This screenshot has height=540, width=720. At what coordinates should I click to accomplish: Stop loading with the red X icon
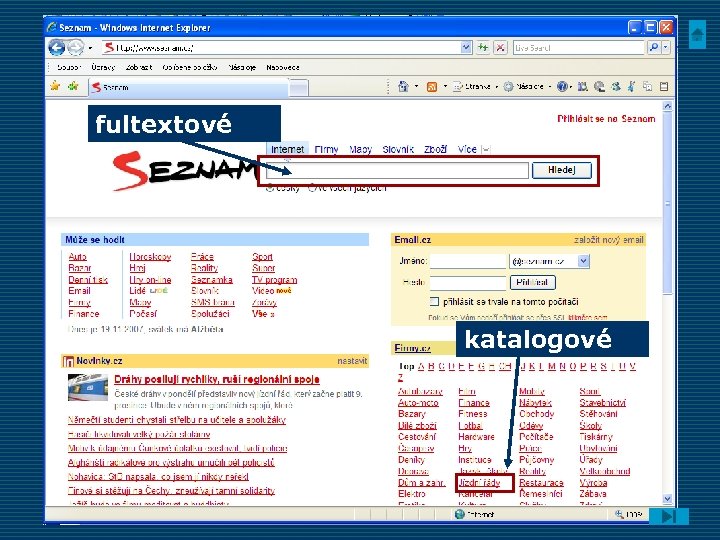point(500,47)
